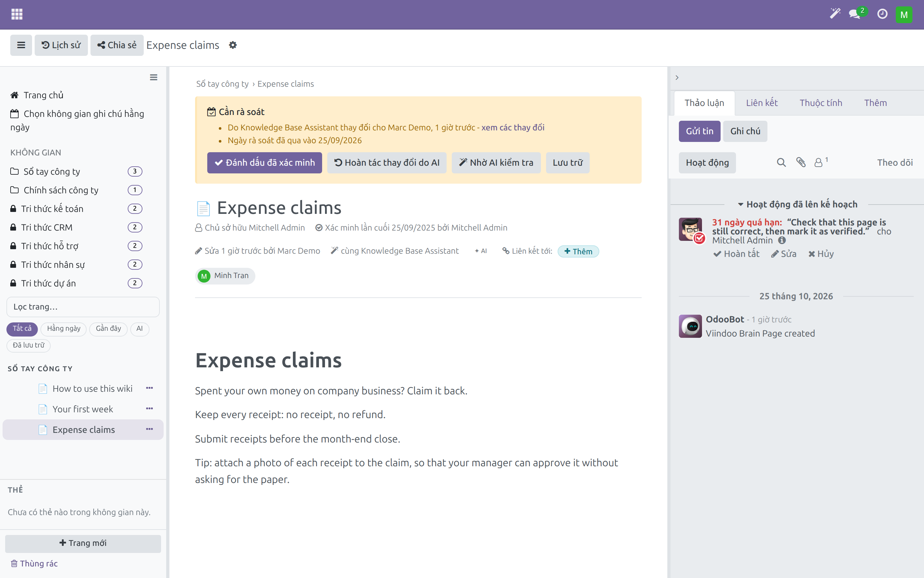Click Đánh dấu đã xác minh button
The image size is (924, 578).
point(265,163)
